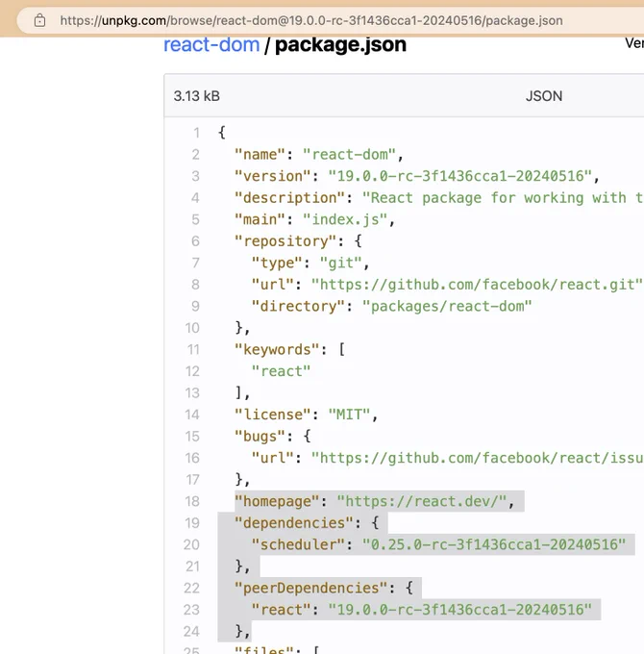Click the version value on line 3

click(x=459, y=176)
